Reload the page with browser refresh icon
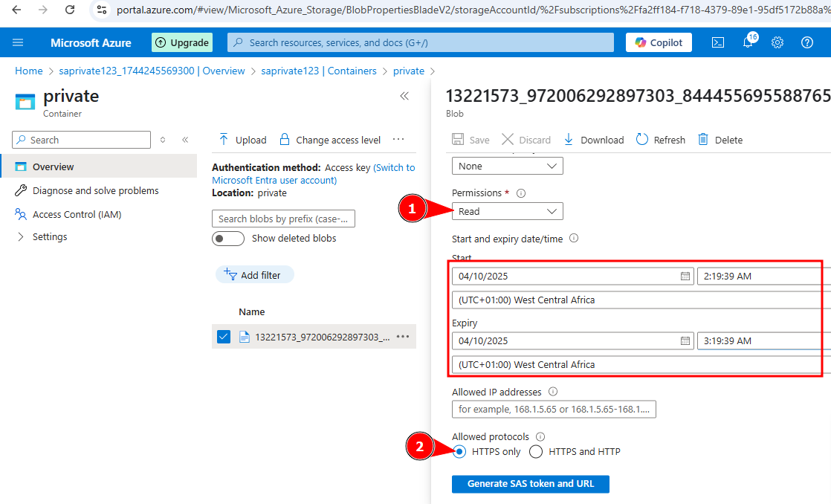 tap(69, 10)
